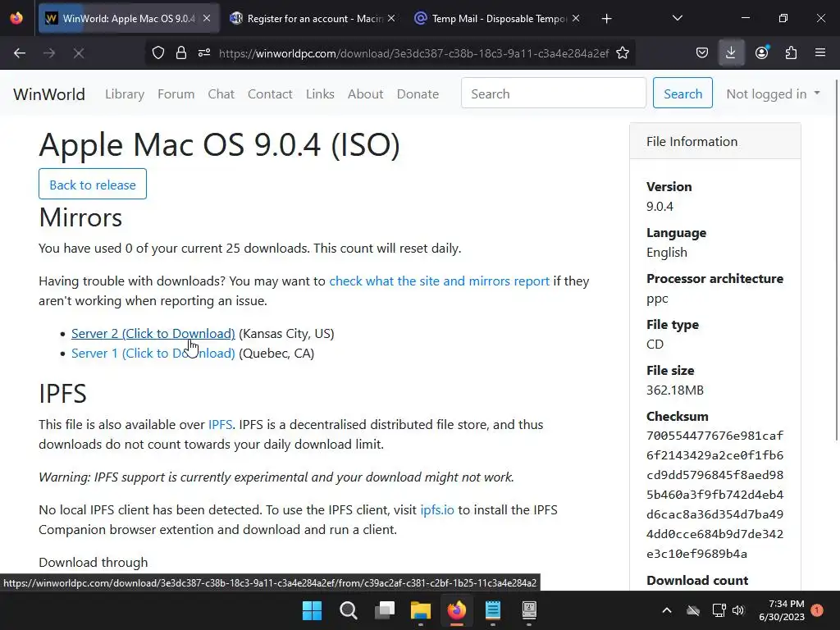This screenshot has height=630, width=840.
Task: Click the Firefox back arrow
Action: coord(20,53)
